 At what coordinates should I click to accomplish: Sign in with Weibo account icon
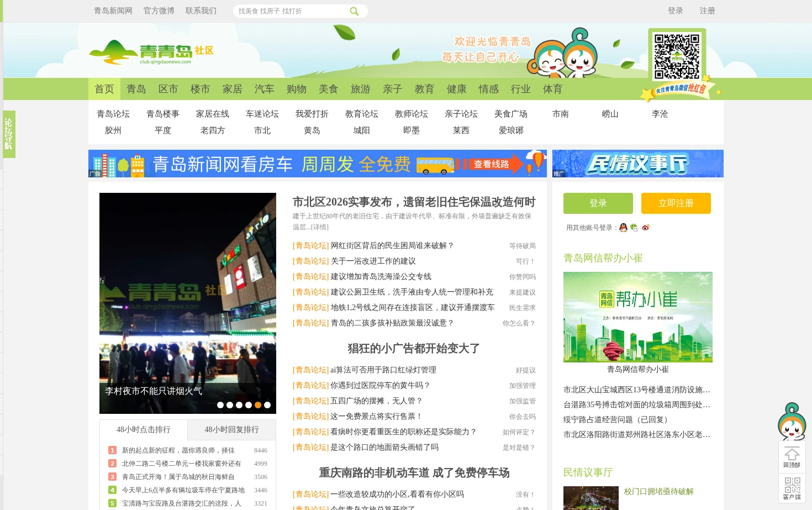(645, 228)
